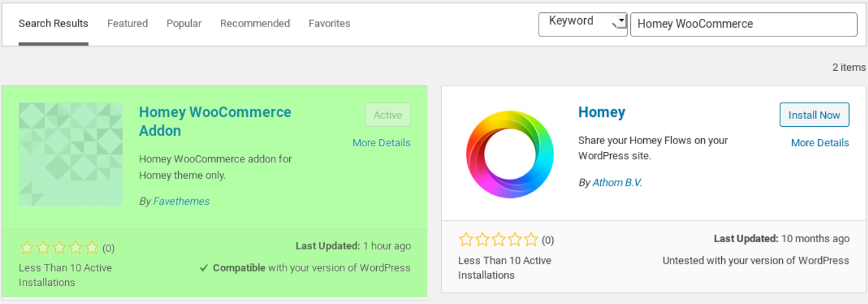Click the star rating under Homey plugin
This screenshot has height=304, width=868.
tap(498, 240)
